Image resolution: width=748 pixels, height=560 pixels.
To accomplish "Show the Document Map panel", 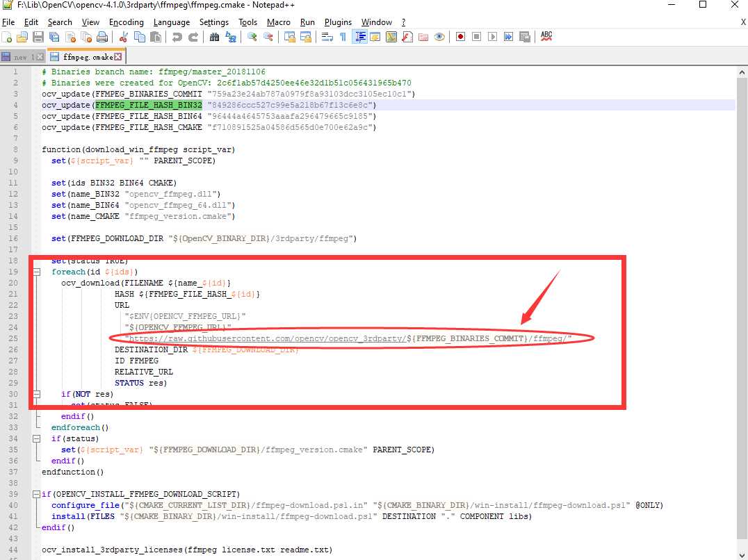I will [x=391, y=38].
